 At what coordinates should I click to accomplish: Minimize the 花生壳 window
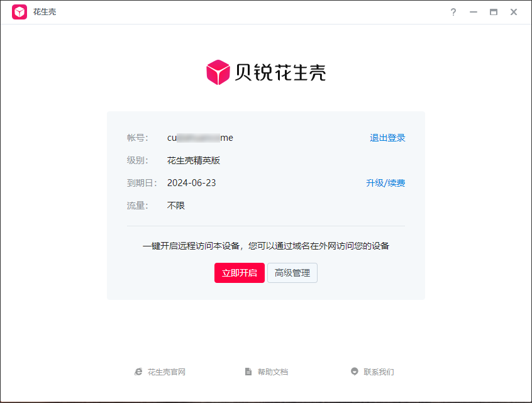[x=473, y=12]
